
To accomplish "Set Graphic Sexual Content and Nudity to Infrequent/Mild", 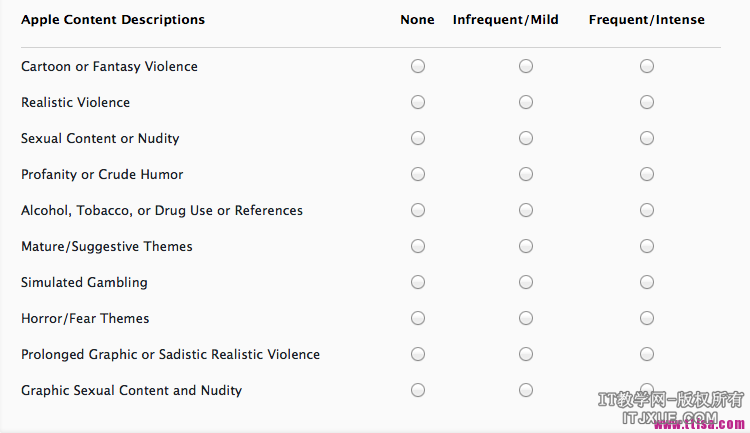I will click(x=526, y=390).
